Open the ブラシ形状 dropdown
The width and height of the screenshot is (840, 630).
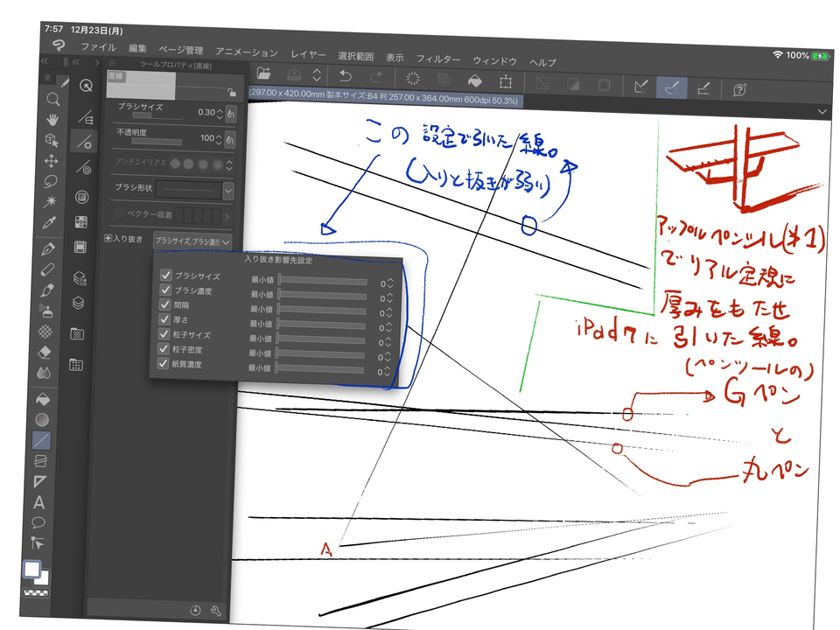coord(228,191)
